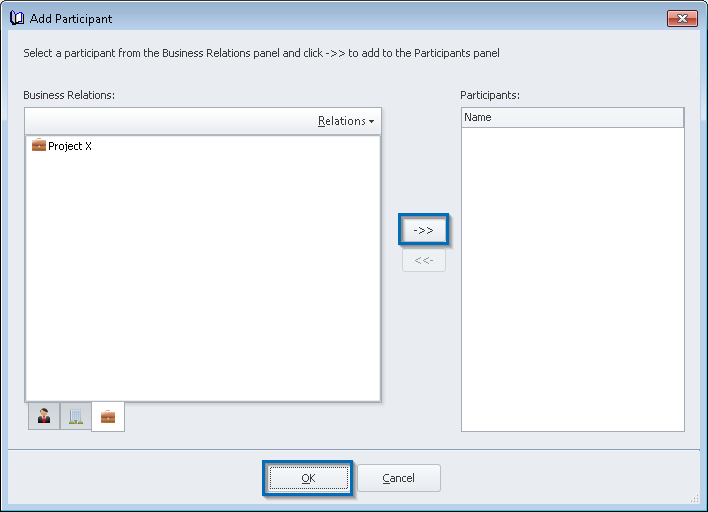
Task: Open the Relations dropdown menu
Action: tap(346, 121)
